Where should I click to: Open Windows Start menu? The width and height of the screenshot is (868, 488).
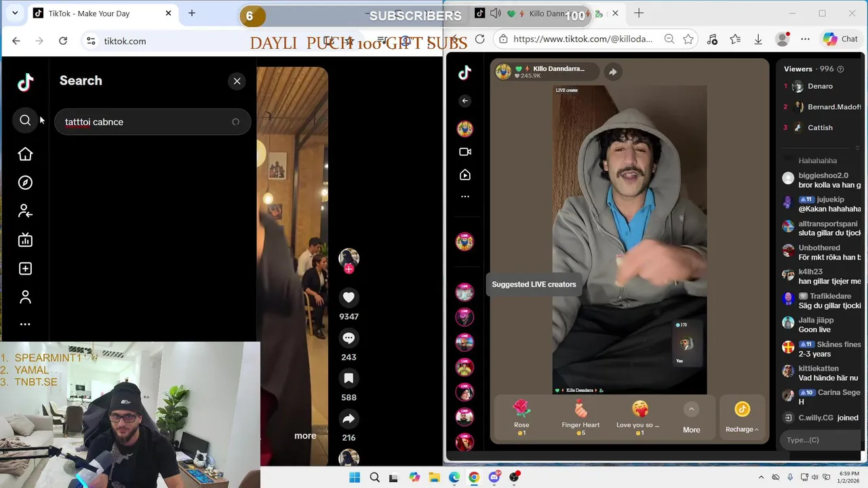pos(355,477)
